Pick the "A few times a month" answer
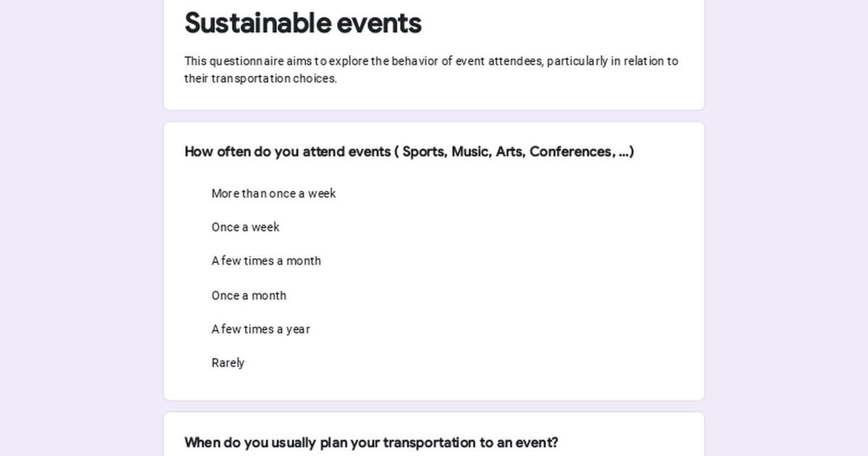This screenshot has width=868, height=456. tap(266, 261)
